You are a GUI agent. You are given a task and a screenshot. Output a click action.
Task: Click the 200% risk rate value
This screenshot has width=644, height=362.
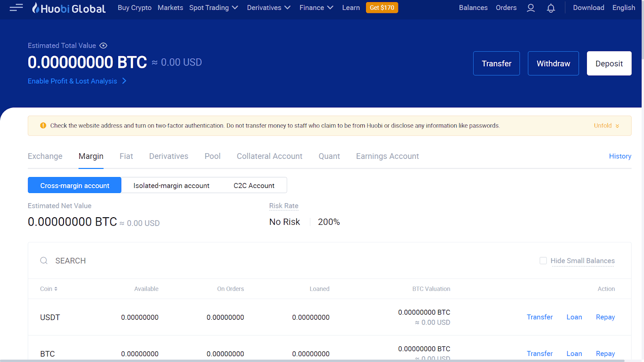329,222
